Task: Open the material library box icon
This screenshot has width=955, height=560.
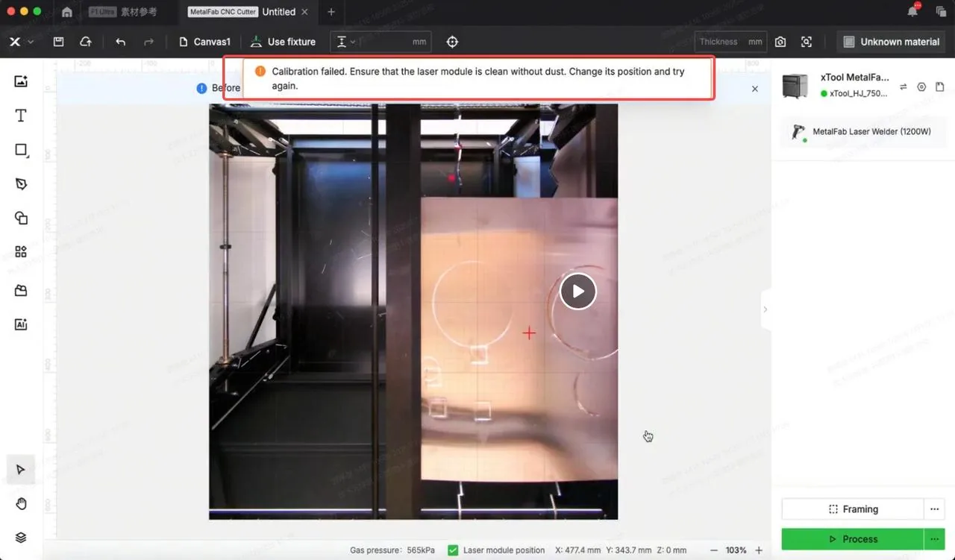Action: (x=21, y=291)
